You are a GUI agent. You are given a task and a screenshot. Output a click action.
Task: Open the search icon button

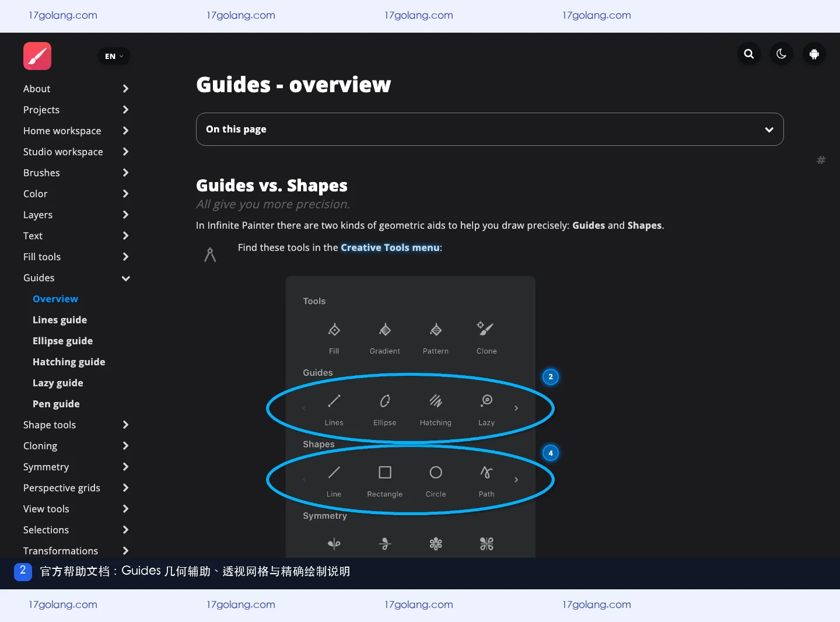(749, 54)
